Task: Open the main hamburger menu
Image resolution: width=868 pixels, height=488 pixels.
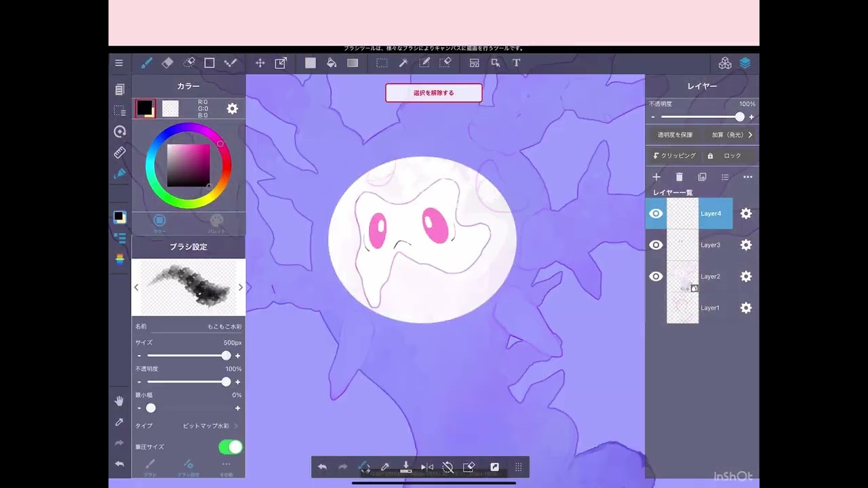Action: pos(119,63)
